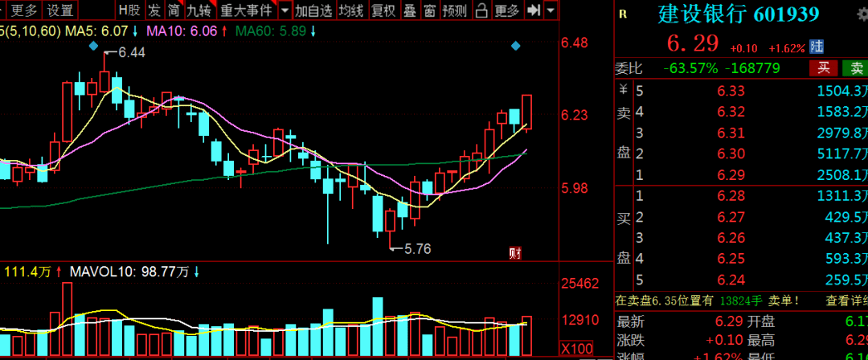This screenshot has width=868, height=360.
Task: Open the 查看详细 link
Action: click(x=846, y=301)
